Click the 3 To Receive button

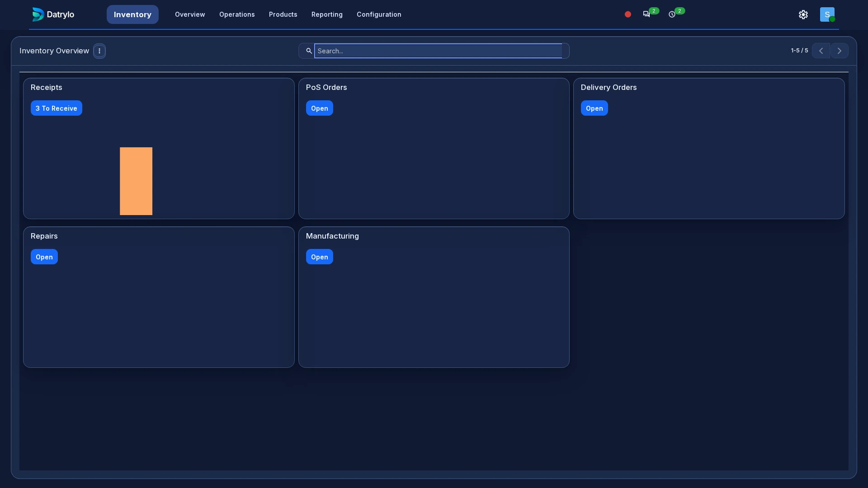[x=57, y=108]
